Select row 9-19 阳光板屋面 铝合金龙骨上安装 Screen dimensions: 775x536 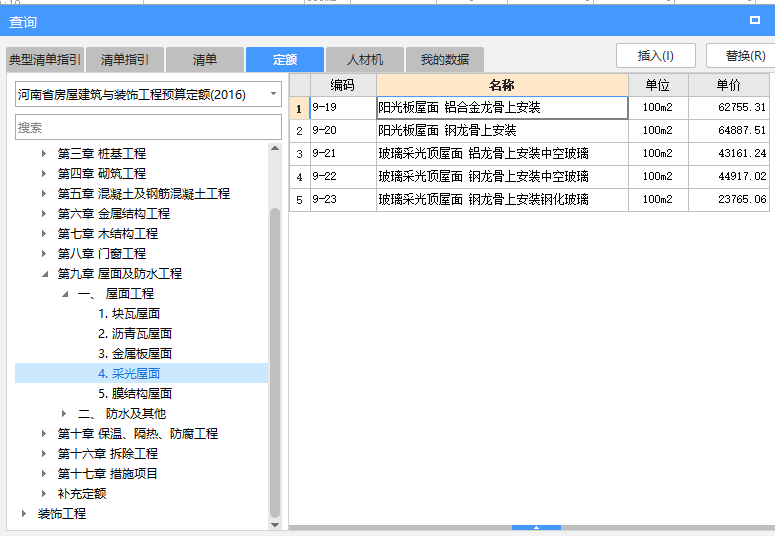tap(529, 107)
